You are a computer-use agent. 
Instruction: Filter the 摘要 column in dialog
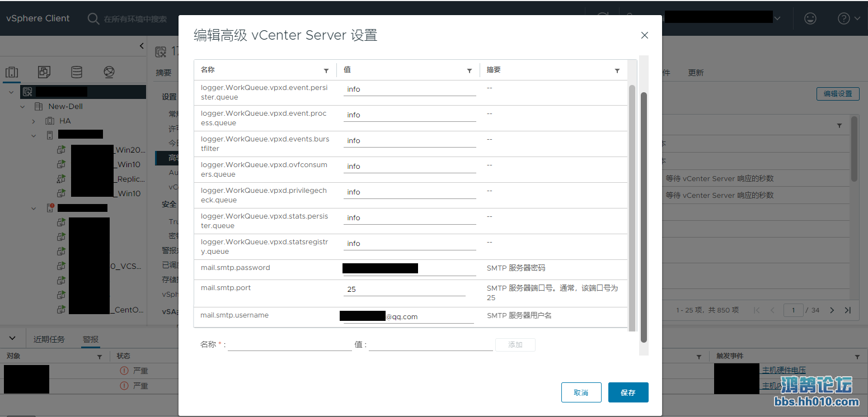[617, 70]
